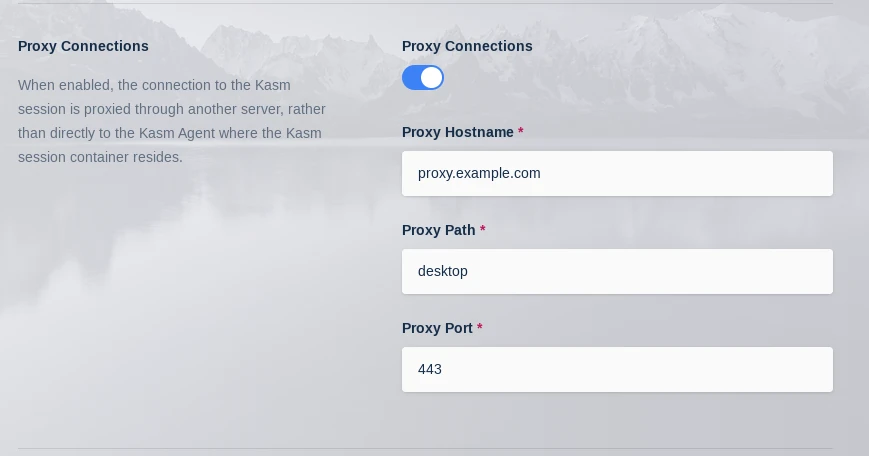Click the "desktop" value in Proxy Path
Viewport: 869px width, 456px height.
[x=443, y=271]
